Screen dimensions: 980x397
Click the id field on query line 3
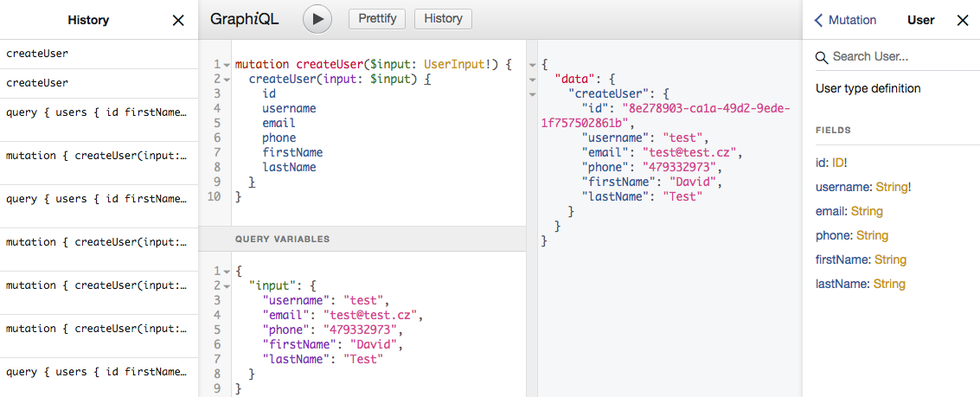(x=269, y=93)
